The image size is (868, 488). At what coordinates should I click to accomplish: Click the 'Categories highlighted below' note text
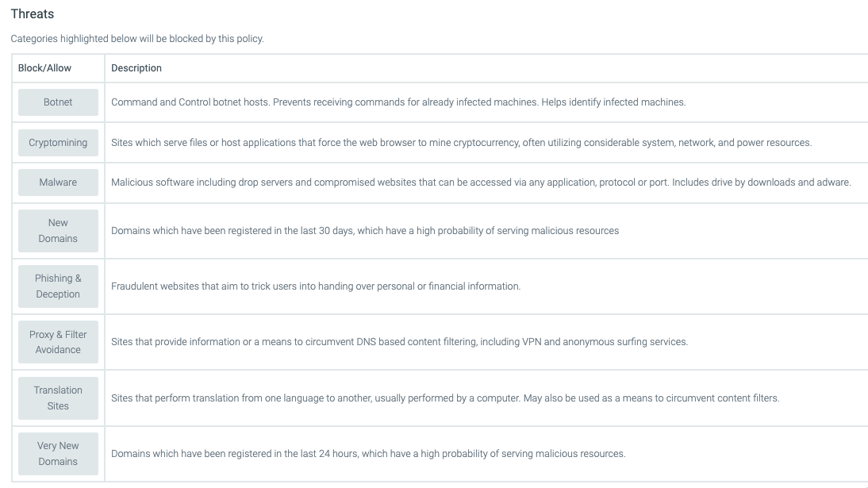click(x=137, y=39)
